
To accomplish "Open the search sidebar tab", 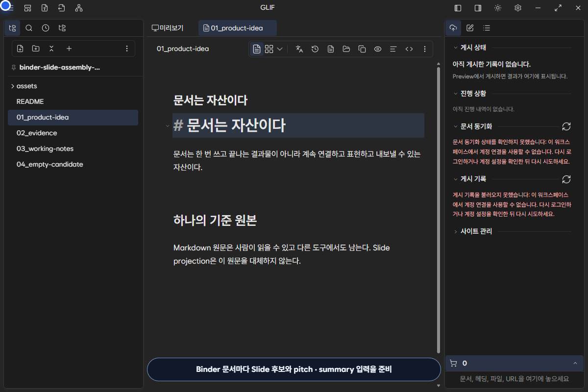I will point(29,28).
